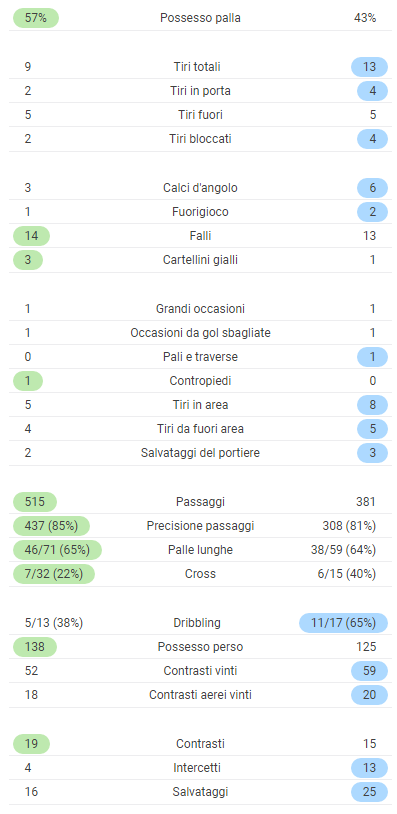Screen dimensions: 397x814
Task: Click the Salvataggi del portiere label
Action: pyautogui.click(x=200, y=453)
